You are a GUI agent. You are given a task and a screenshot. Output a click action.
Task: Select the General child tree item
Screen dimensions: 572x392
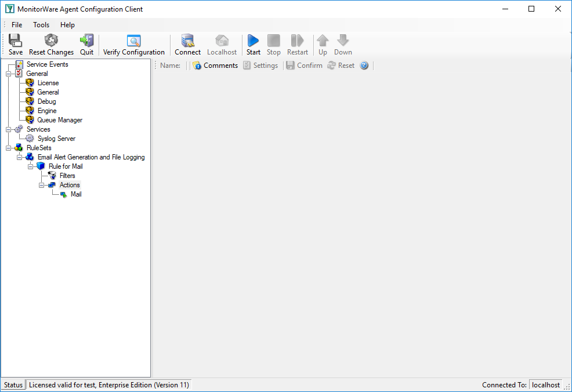click(48, 92)
